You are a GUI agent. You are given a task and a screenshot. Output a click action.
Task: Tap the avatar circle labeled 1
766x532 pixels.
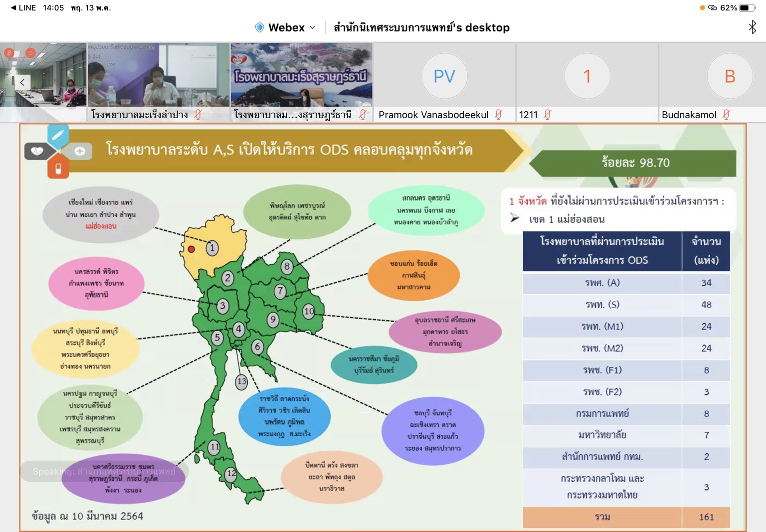587,76
